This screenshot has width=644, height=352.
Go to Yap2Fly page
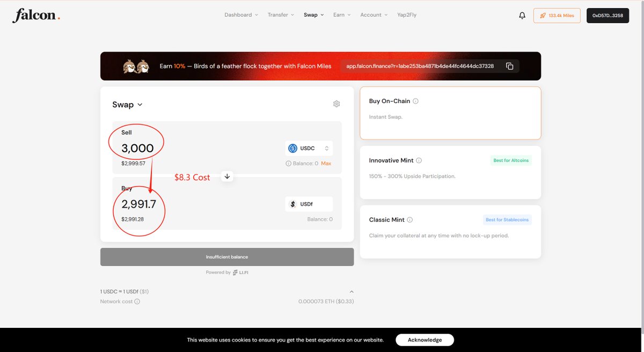point(407,15)
